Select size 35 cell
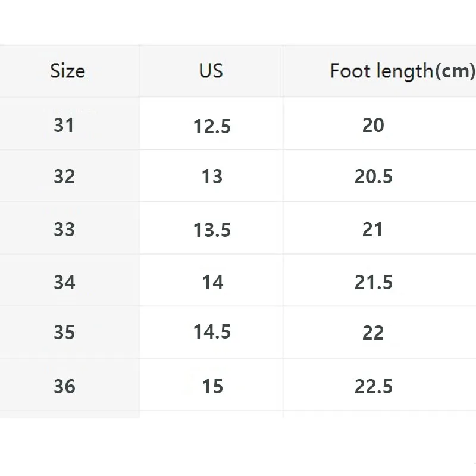The height and width of the screenshot is (476, 476). (x=64, y=332)
